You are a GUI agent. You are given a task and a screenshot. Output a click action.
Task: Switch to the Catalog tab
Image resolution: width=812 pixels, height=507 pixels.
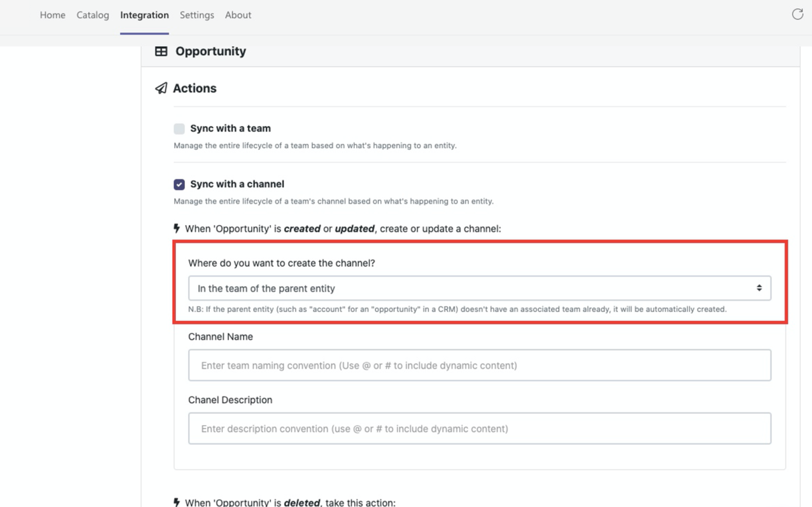pyautogui.click(x=92, y=15)
